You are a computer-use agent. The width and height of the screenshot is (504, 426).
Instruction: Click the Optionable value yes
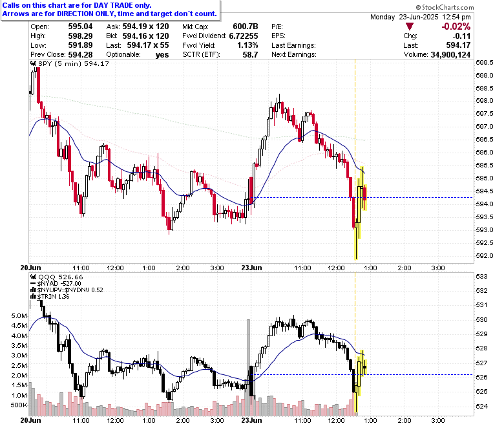[x=162, y=55]
